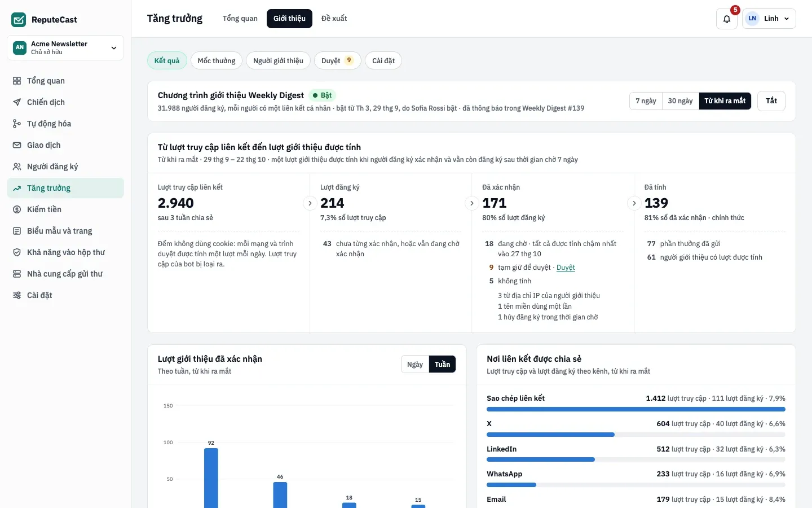Screen dimensions: 812x508
Task: Open the Duyệt sub-tab with 9 badge
Action: pyautogui.click(x=337, y=60)
